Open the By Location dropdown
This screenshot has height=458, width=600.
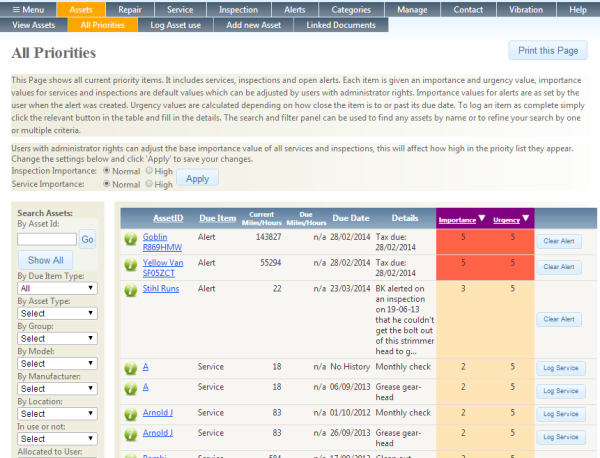coord(57,414)
